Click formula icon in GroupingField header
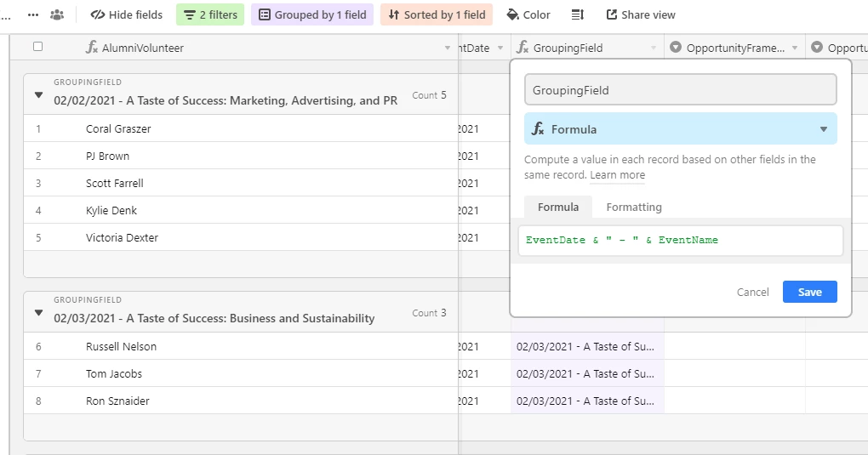Image resolution: width=868 pixels, height=455 pixels. pos(523,48)
